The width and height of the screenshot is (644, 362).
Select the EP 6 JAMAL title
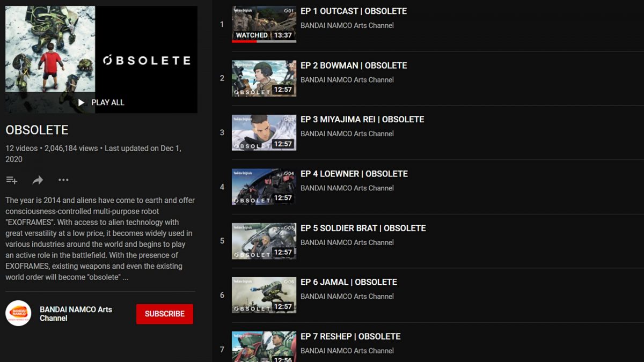pyautogui.click(x=349, y=282)
